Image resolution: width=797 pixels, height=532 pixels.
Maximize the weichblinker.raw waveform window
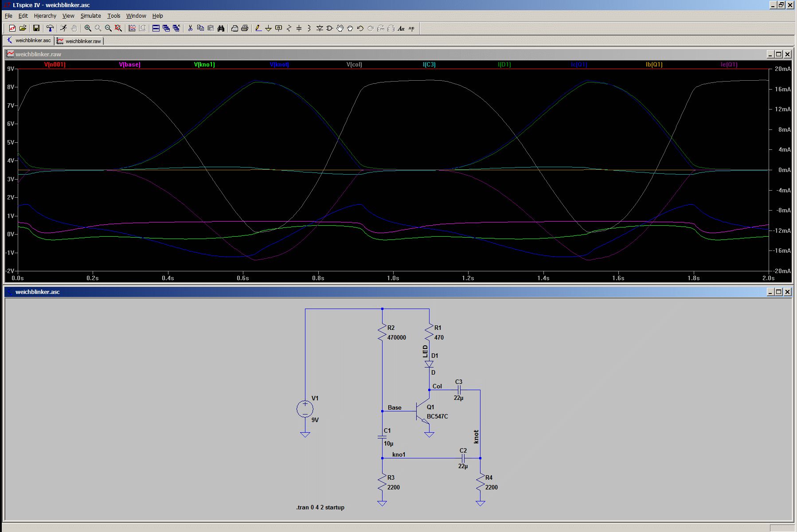click(778, 54)
